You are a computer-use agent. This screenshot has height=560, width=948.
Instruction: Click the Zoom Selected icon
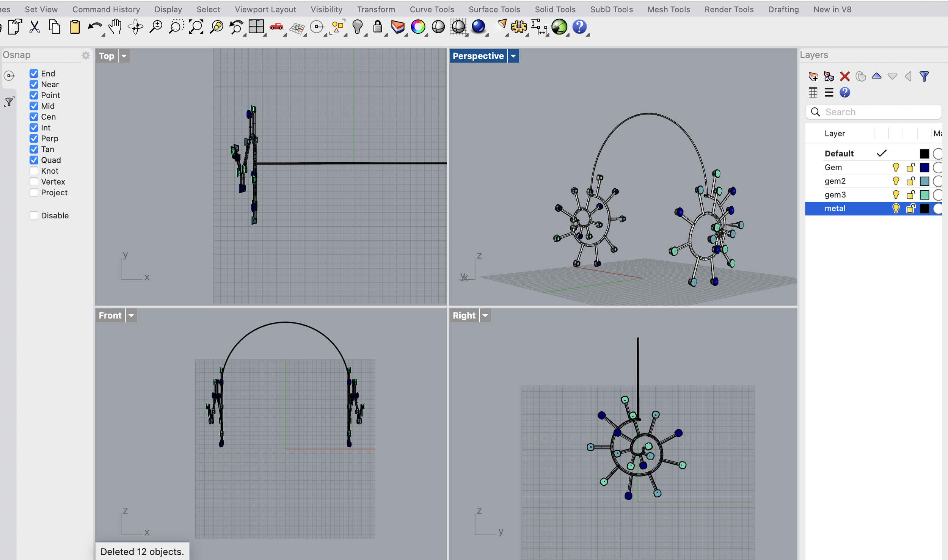coord(217,27)
